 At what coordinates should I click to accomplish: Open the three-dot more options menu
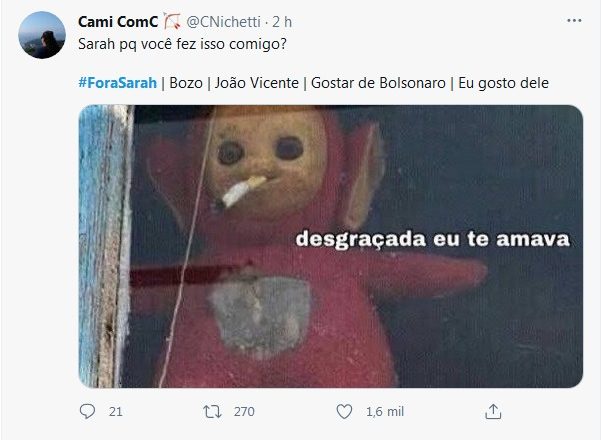pos(574,21)
